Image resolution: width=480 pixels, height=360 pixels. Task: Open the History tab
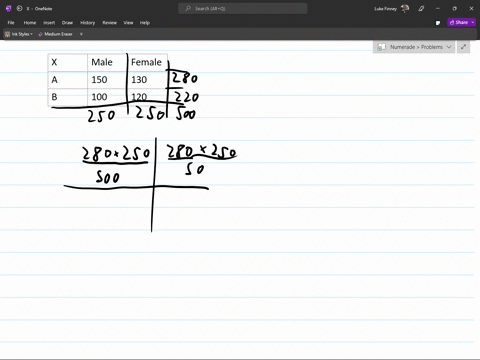[x=88, y=23]
